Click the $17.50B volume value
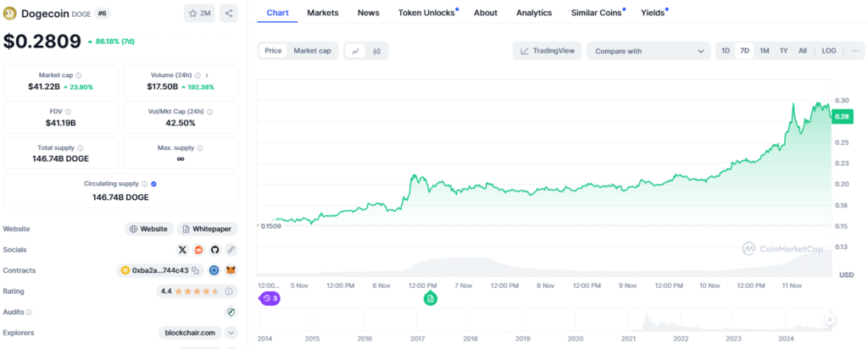868x349 pixels. pos(162,87)
